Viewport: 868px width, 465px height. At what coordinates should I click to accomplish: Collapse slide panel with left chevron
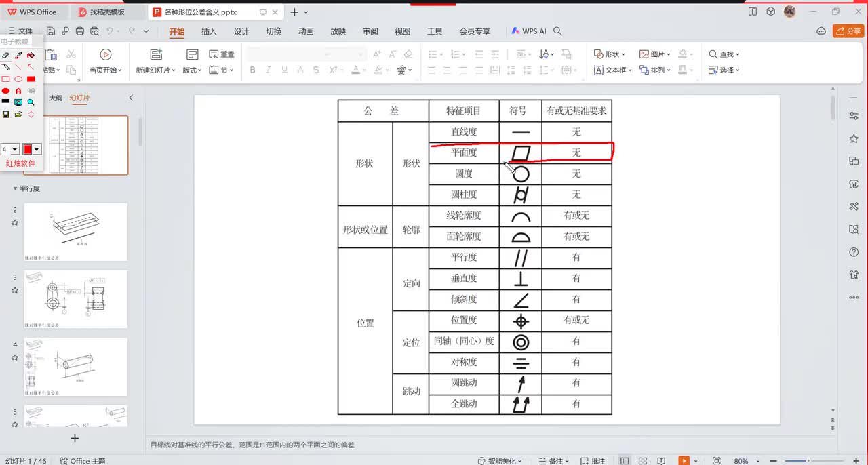[132, 98]
